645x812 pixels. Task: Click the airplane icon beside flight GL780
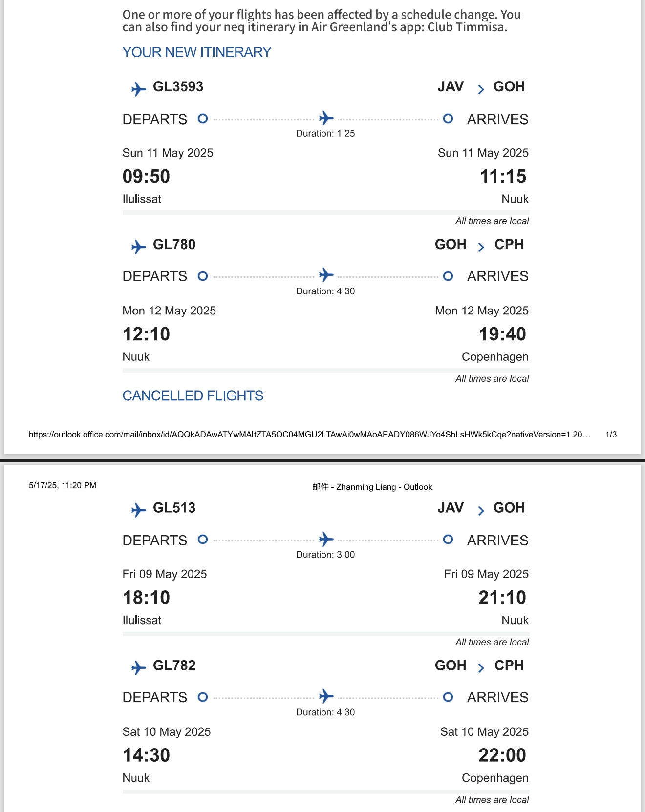point(139,247)
